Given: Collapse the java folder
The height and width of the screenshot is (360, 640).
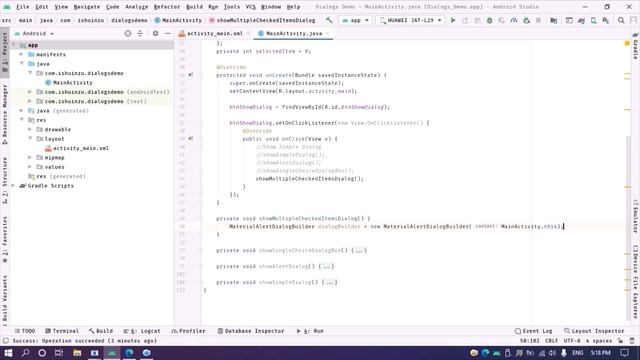Looking at the screenshot, I should point(22,64).
